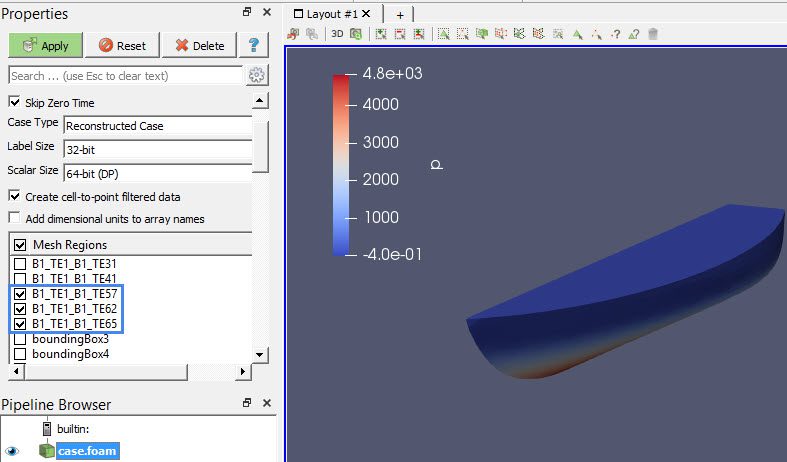Click the trash icon in view toolbar
The width and height of the screenshot is (787, 462).
pos(653,34)
